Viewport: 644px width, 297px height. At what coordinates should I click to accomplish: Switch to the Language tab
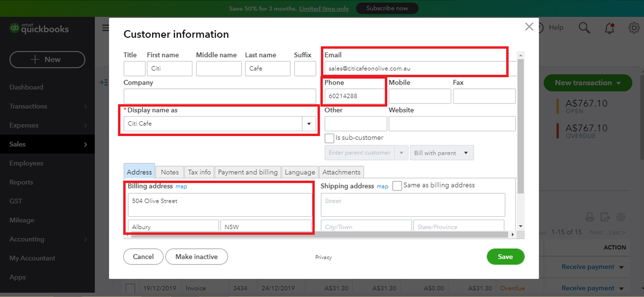click(300, 172)
